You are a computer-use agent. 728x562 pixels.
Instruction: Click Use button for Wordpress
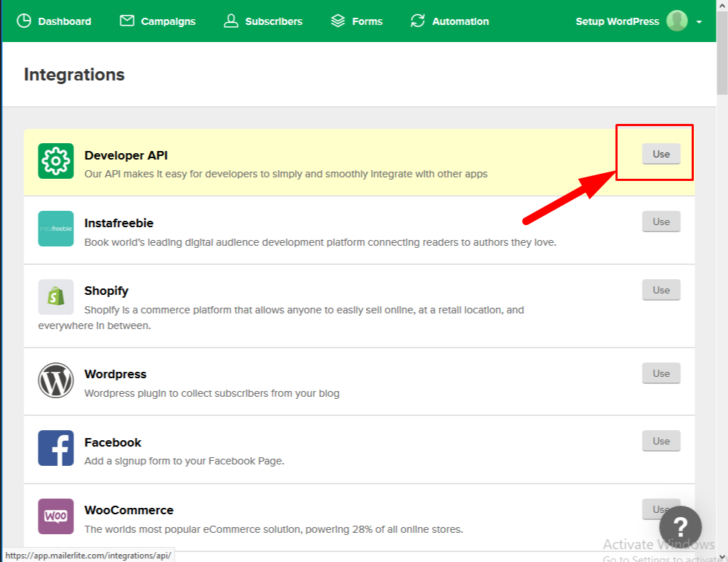pos(661,373)
